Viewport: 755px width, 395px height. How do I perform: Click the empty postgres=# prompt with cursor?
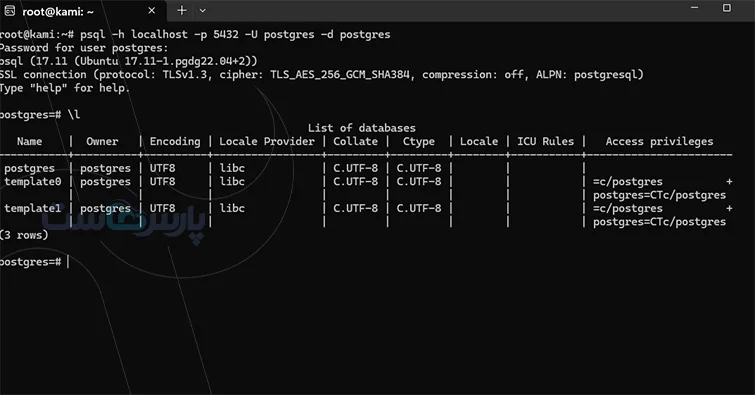[35, 262]
